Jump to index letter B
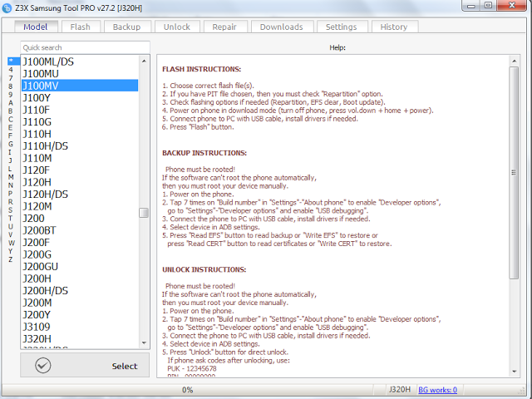This screenshot has width=532, height=399. (11, 111)
